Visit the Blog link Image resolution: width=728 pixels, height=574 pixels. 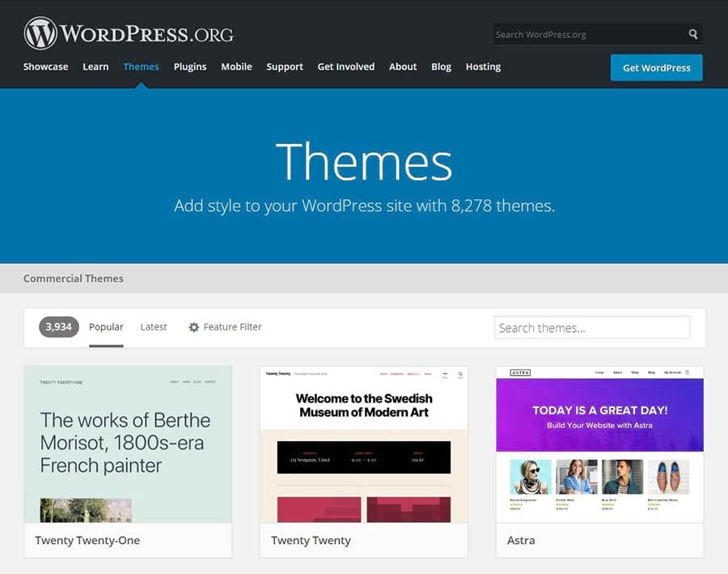tap(441, 66)
